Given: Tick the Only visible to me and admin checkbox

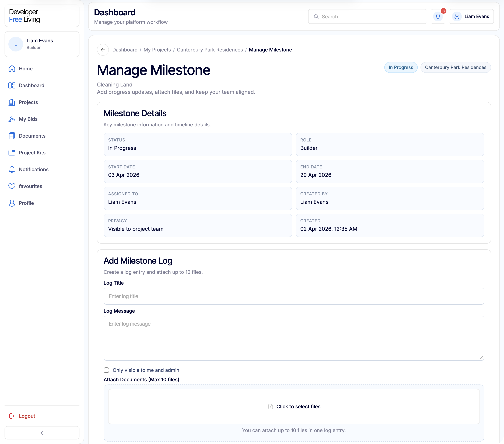Looking at the screenshot, I should pyautogui.click(x=106, y=370).
